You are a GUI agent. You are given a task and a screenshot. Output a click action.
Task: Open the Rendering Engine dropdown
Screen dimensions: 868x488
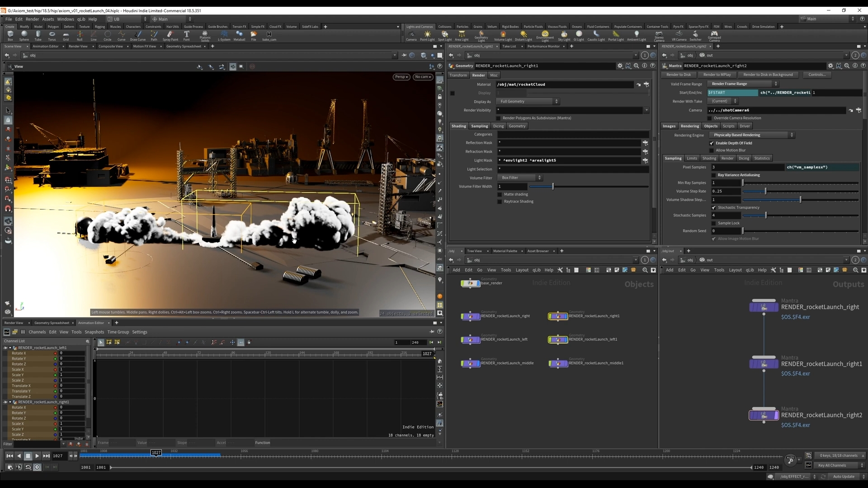751,135
